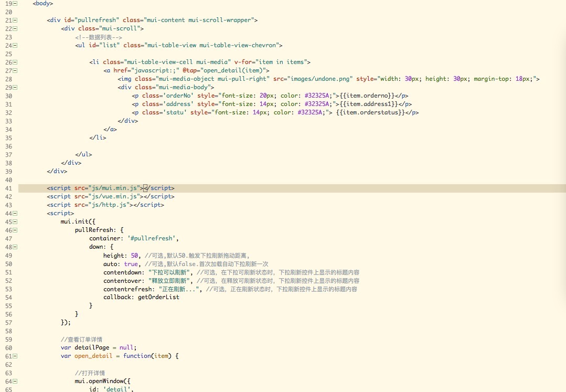The image size is (566, 392).
Task: Click the auto value true on line 50
Action: [131, 264]
